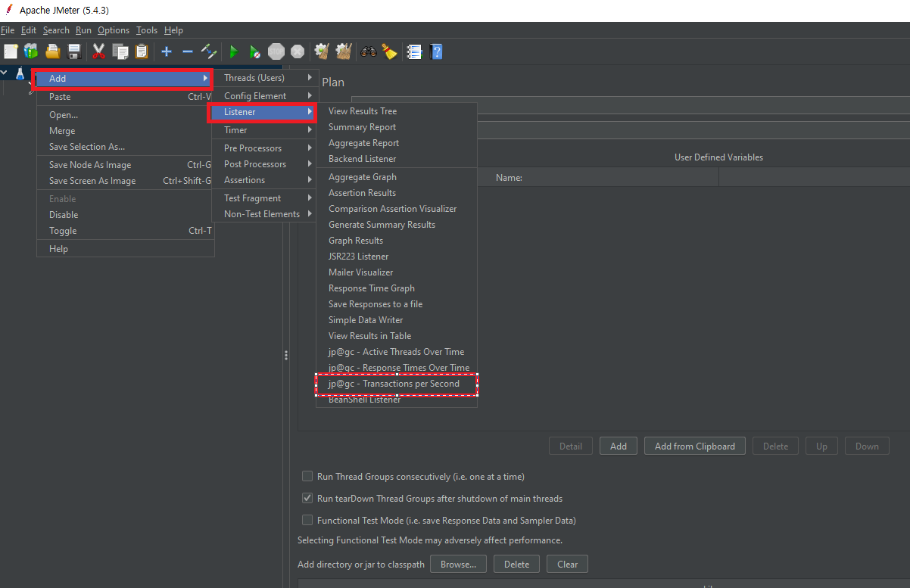Expand the Non-Test Elements submenu

tap(263, 214)
